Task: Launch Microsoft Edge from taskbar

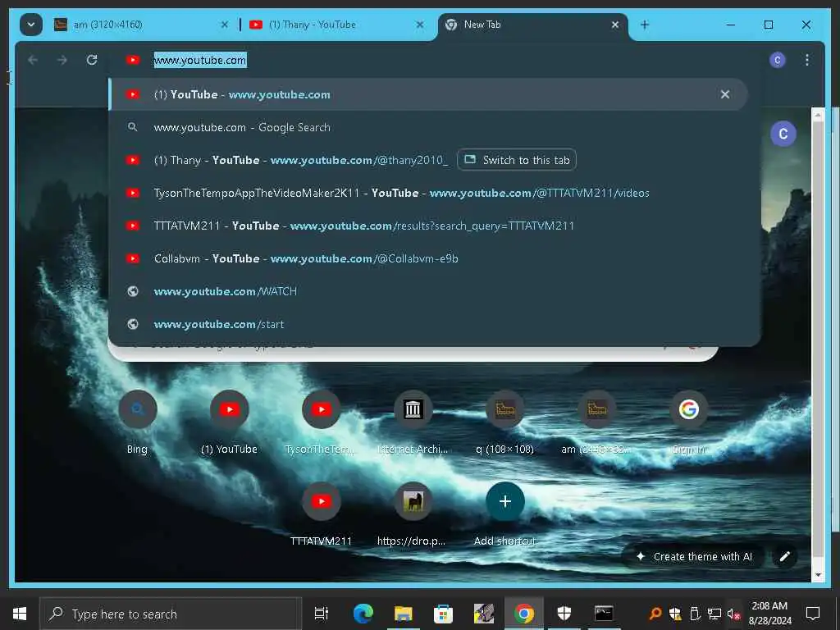Action: point(363,614)
